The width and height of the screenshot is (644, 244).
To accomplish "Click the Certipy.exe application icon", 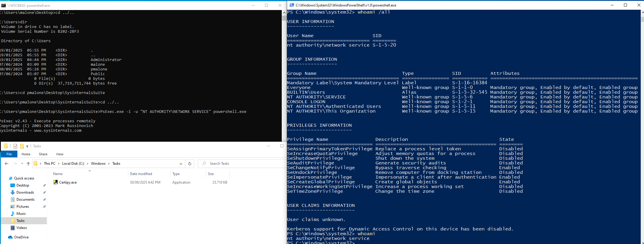I will point(55,182).
